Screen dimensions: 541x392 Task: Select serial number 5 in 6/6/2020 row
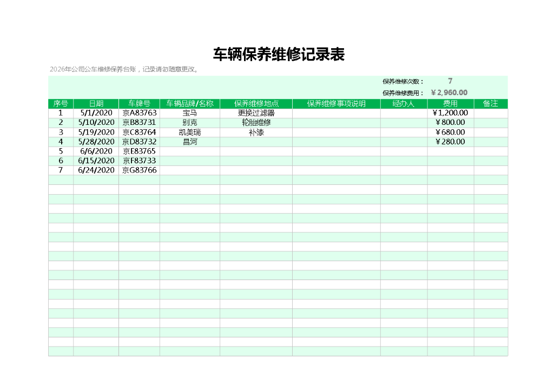61,151
